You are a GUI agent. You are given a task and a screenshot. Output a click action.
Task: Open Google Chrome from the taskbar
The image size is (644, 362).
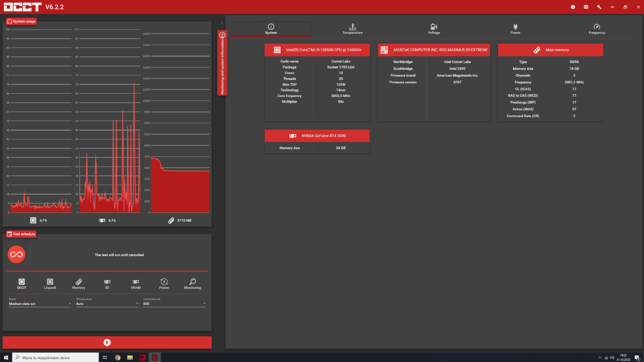point(118,357)
